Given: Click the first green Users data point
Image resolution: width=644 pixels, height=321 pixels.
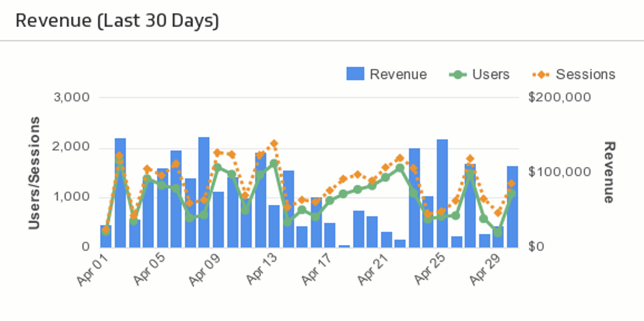Looking at the screenshot, I should click(x=106, y=232).
